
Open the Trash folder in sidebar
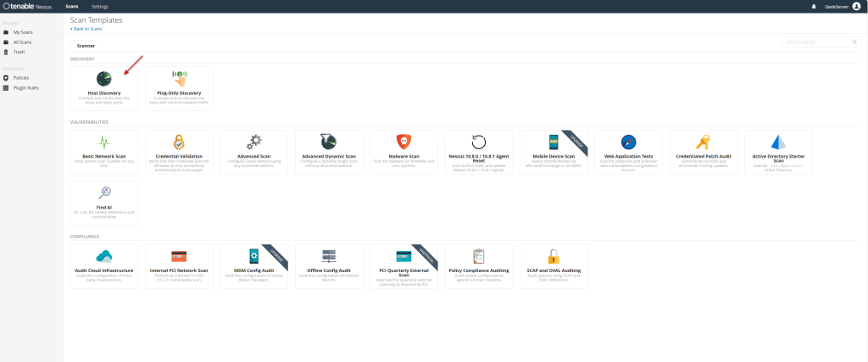point(19,52)
